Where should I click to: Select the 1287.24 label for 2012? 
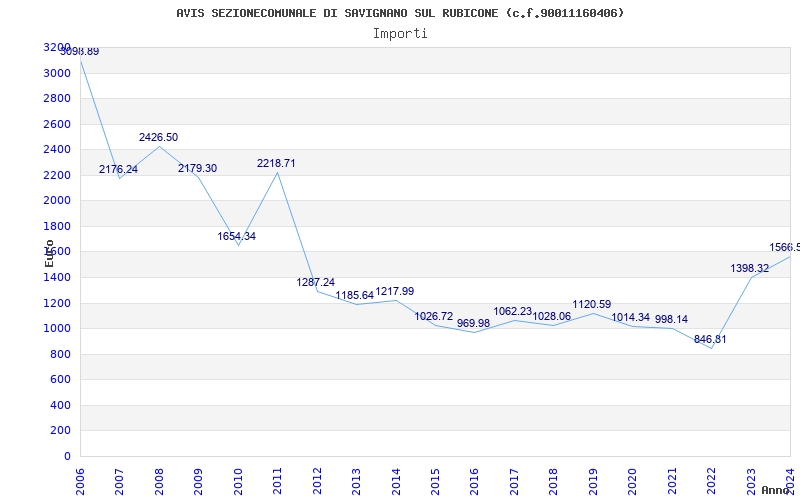pyautogui.click(x=316, y=282)
